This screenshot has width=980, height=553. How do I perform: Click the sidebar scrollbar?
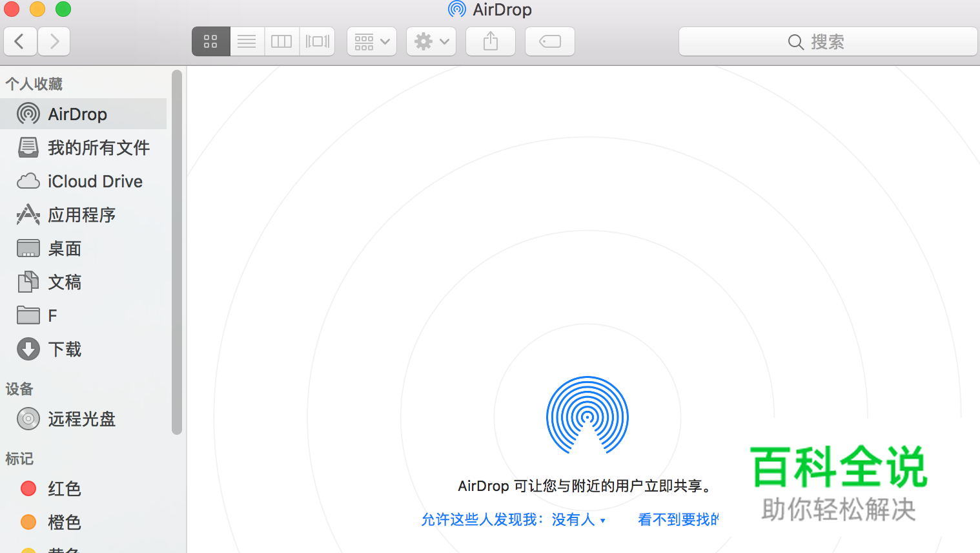pos(177,253)
